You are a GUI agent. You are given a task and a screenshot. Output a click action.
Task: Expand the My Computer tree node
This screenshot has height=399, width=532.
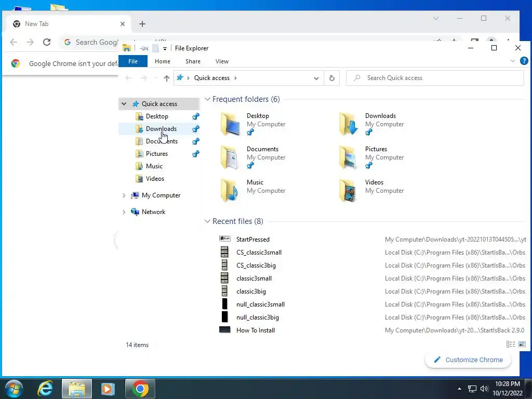pyautogui.click(x=124, y=195)
